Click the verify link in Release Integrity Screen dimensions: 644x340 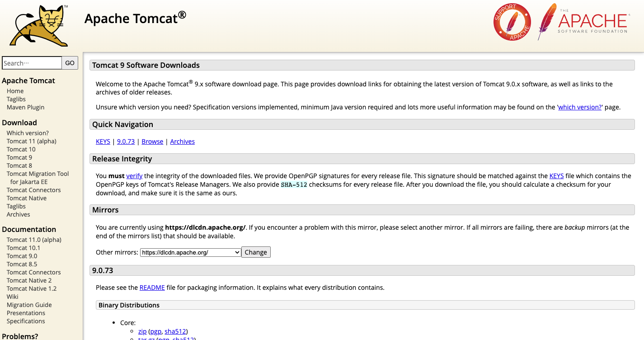pos(135,176)
